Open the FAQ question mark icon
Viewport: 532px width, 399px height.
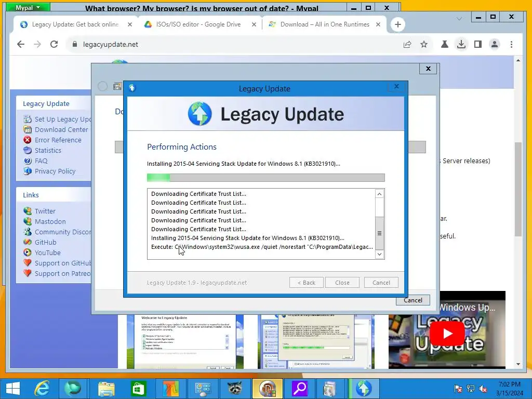coord(28,161)
